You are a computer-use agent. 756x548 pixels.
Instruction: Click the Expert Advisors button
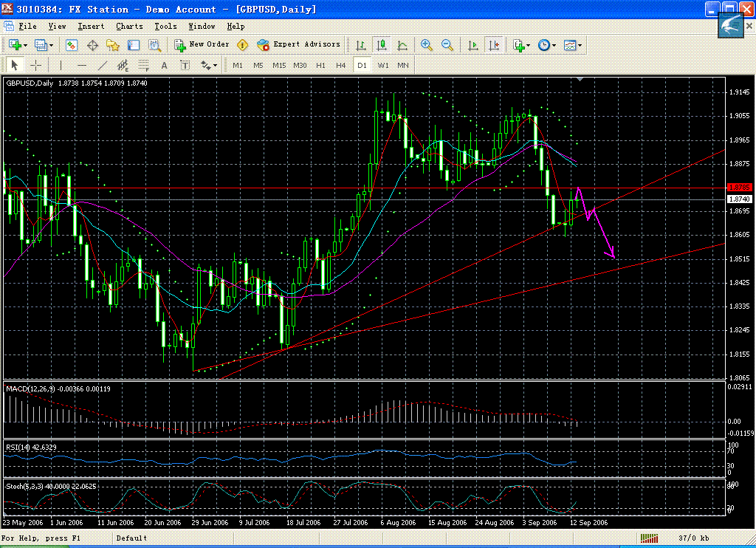click(x=299, y=45)
